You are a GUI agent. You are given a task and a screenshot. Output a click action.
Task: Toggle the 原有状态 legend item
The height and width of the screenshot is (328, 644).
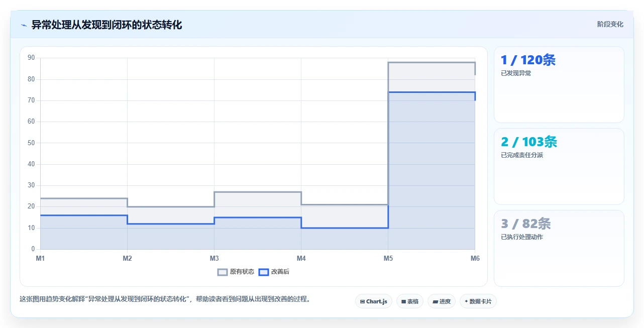point(236,272)
